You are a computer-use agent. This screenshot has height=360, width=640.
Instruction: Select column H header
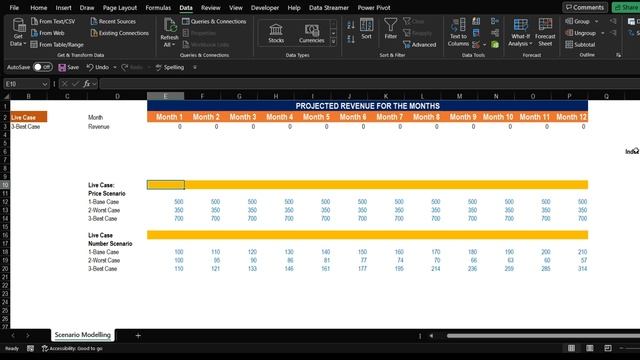pos(276,96)
